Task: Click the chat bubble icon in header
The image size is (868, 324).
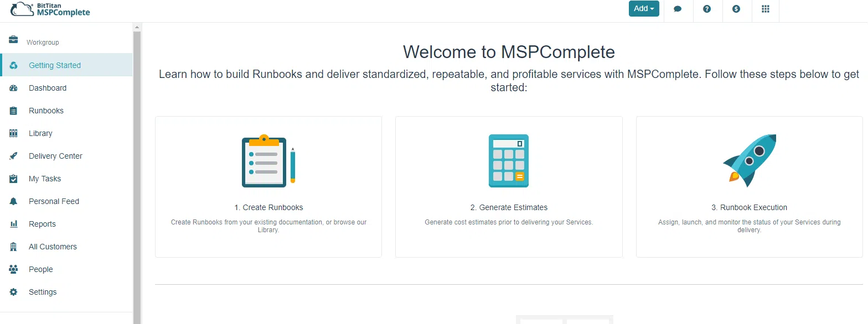Action: 678,9
